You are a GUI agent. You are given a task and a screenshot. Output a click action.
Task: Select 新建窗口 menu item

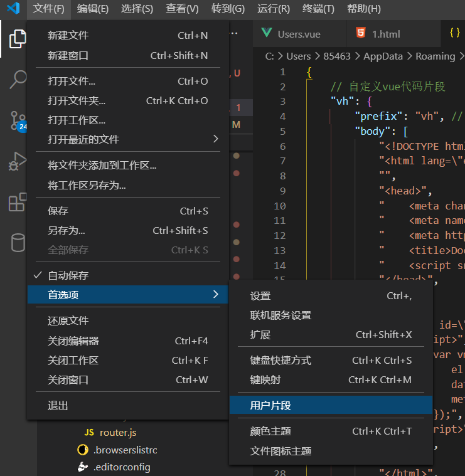pyautogui.click(x=127, y=56)
